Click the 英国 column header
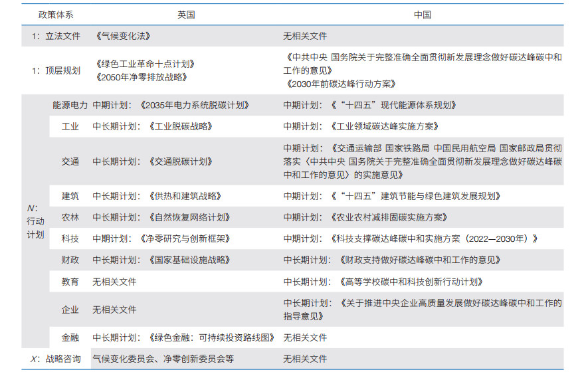Viewport: 588px width, 376px height. click(186, 15)
